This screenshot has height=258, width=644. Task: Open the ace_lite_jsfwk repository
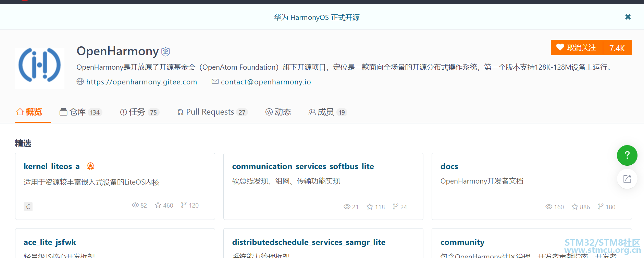click(x=50, y=242)
